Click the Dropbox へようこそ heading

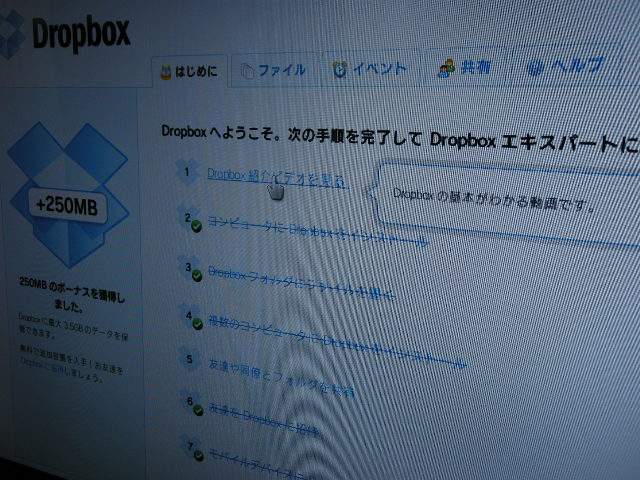click(400, 139)
